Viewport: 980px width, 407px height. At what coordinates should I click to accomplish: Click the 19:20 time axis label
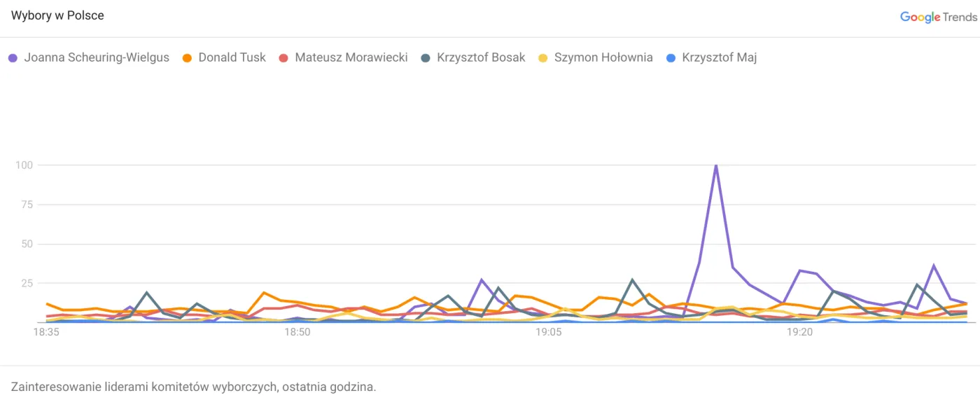(x=800, y=333)
